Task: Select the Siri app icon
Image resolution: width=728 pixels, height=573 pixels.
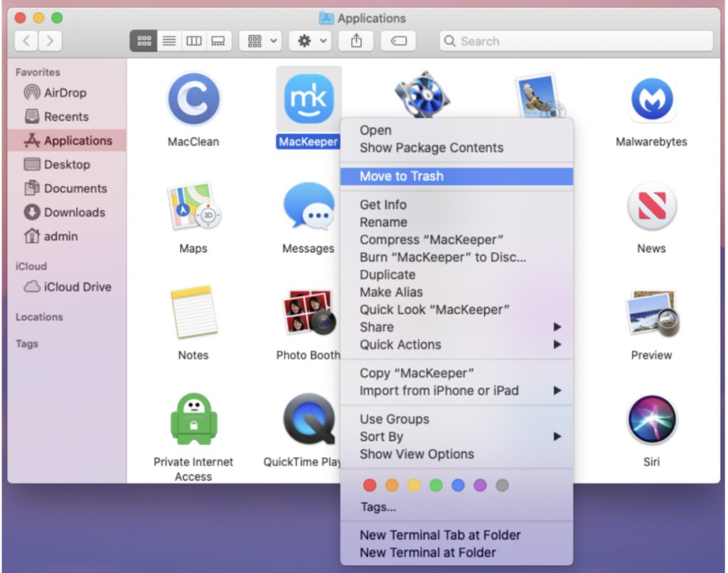Action: pos(652,419)
